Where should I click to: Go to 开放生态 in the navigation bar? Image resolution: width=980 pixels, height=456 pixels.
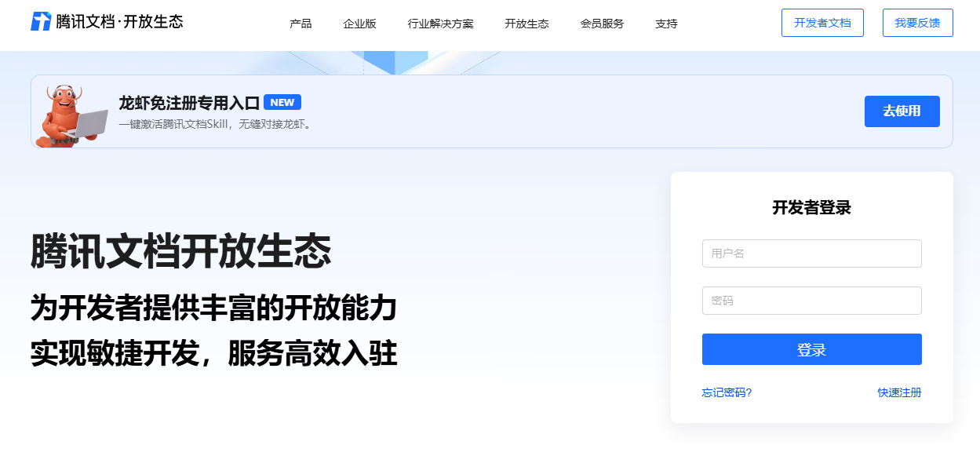click(526, 24)
